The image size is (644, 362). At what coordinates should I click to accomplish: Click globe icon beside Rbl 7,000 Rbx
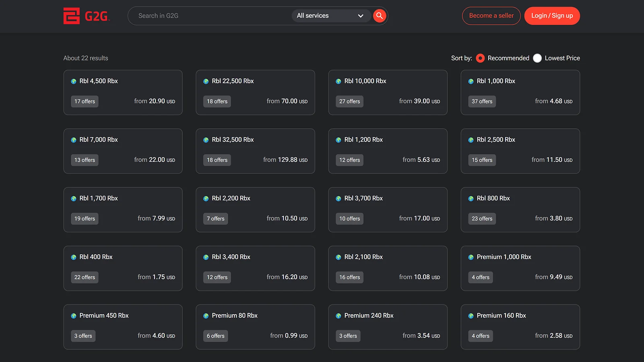coord(74,140)
